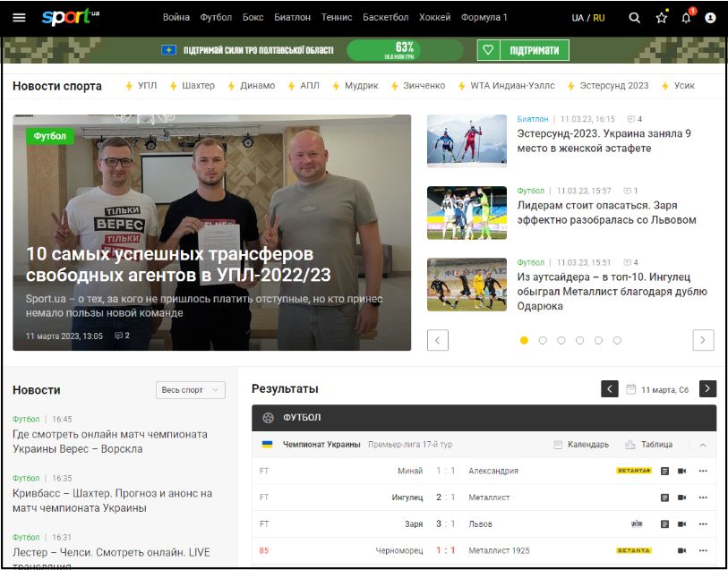Open the Весь спорт dropdown
This screenshot has width=728, height=570.
tap(191, 390)
